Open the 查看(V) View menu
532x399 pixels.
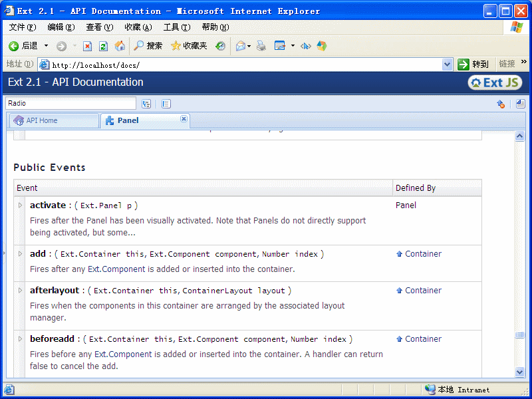(x=99, y=27)
